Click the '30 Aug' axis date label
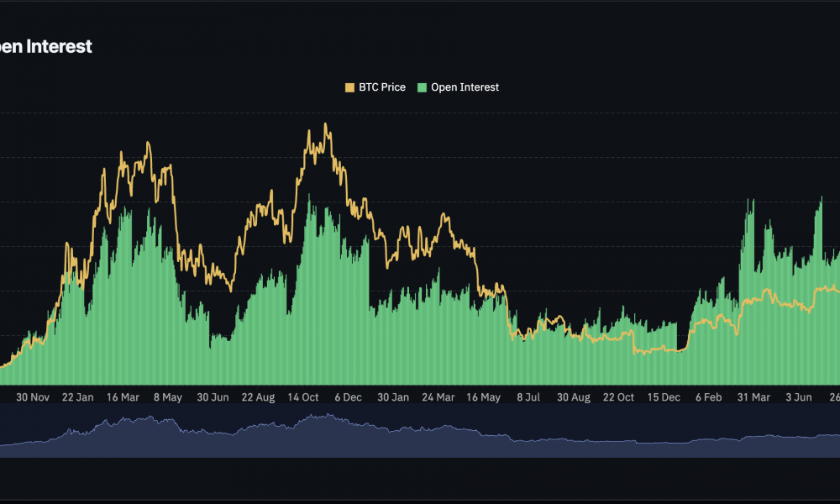 (x=573, y=397)
